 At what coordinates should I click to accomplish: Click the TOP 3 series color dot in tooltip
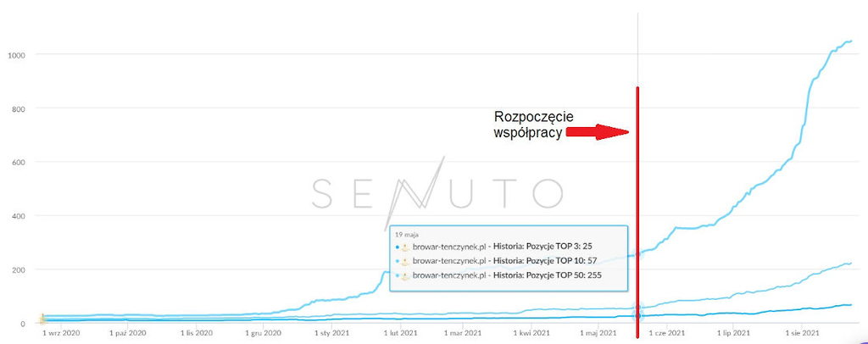tap(397, 247)
